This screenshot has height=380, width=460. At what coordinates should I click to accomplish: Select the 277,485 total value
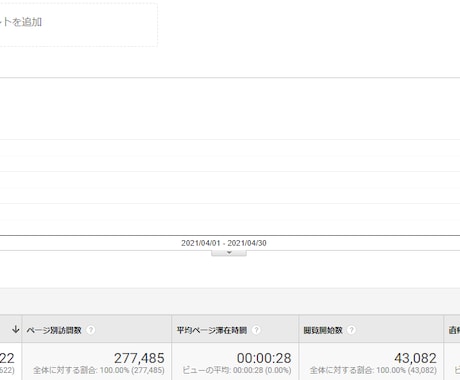pyautogui.click(x=139, y=358)
